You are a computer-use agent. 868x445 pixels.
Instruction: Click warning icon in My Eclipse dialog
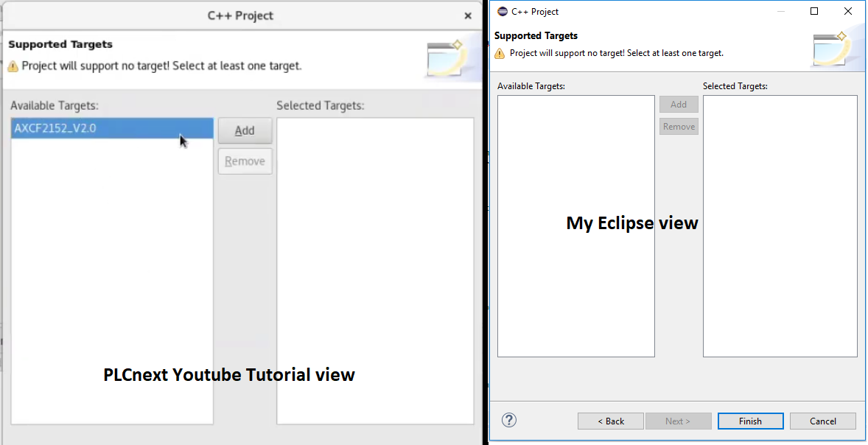point(500,54)
